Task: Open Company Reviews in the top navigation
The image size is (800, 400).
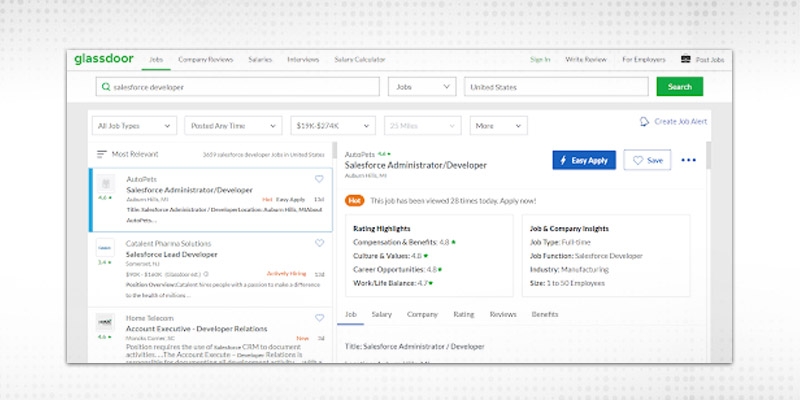Action: 205,59
